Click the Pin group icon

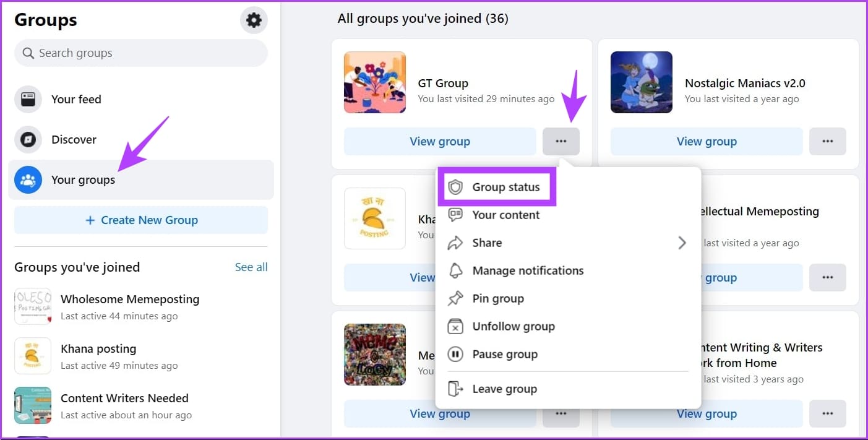click(x=456, y=298)
